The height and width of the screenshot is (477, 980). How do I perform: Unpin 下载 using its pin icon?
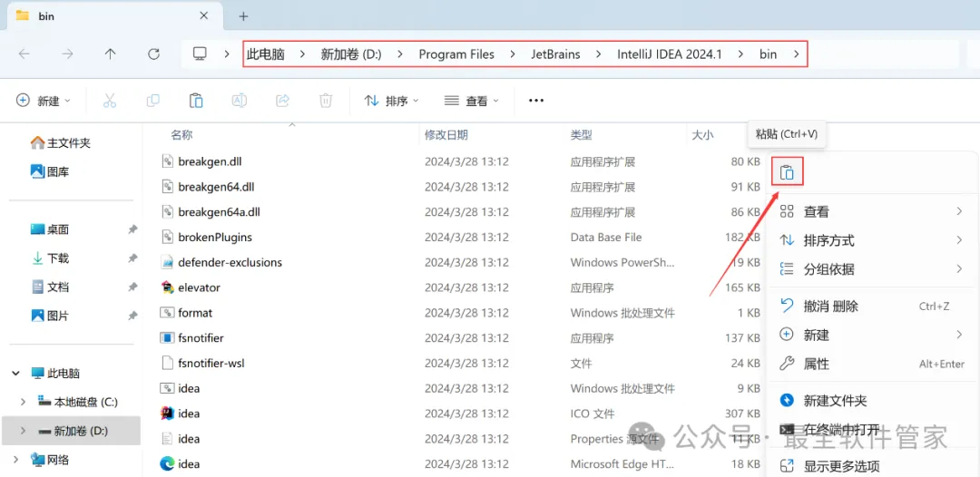pos(132,258)
